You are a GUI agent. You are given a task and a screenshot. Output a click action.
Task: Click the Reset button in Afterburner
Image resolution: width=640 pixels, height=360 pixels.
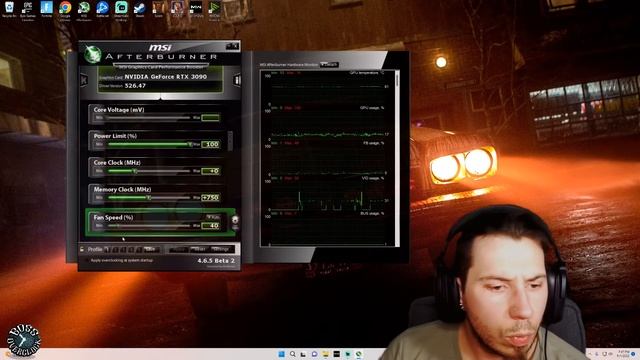[200, 249]
